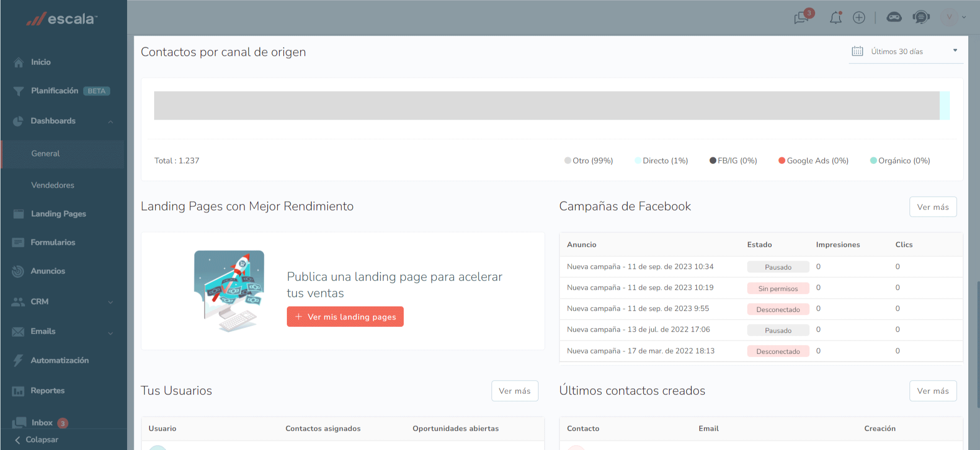The image size is (980, 450).
Task: Click the rocket landing page illustration
Action: [x=229, y=291]
